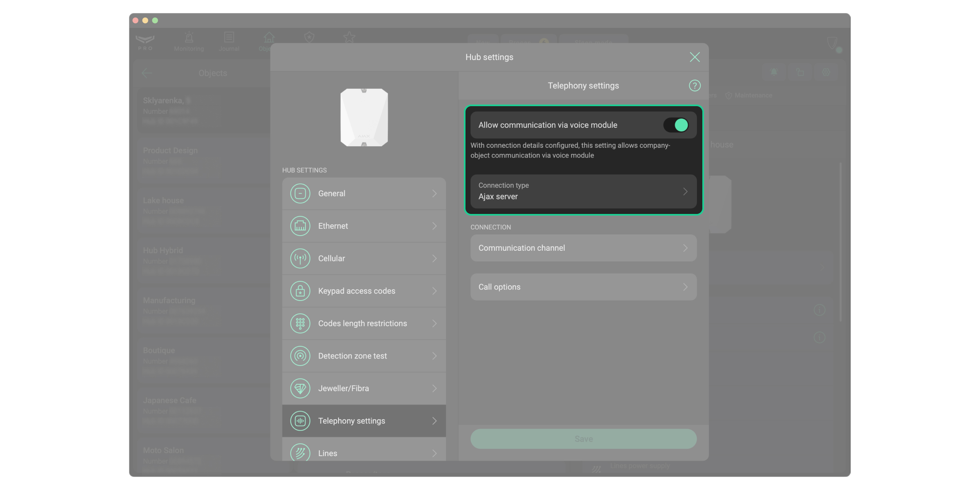Viewport: 980px width, 490px height.
Task: Click lower info icon in background panel
Action: click(x=820, y=337)
